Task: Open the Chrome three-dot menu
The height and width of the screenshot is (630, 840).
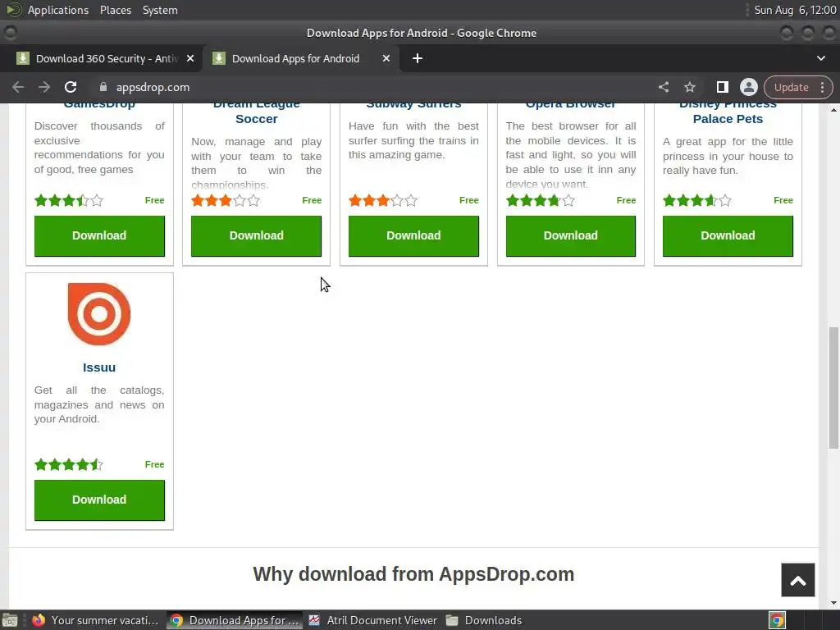Action: (822, 87)
